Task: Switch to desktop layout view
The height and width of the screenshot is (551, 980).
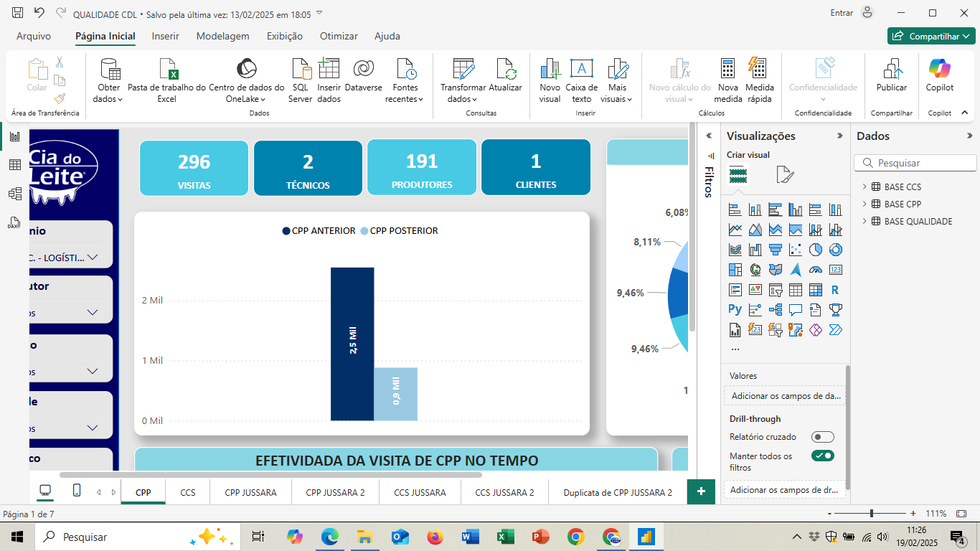Action: (45, 491)
